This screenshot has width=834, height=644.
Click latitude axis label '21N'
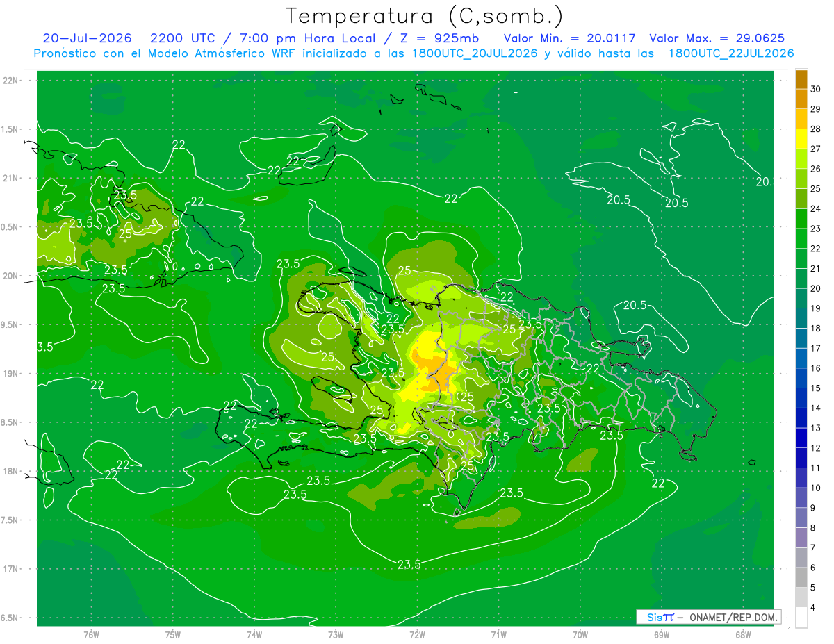pyautogui.click(x=10, y=179)
